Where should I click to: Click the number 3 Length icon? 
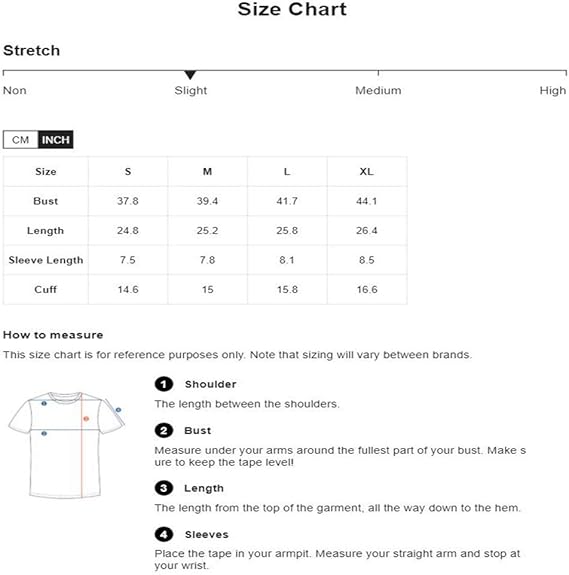click(164, 488)
